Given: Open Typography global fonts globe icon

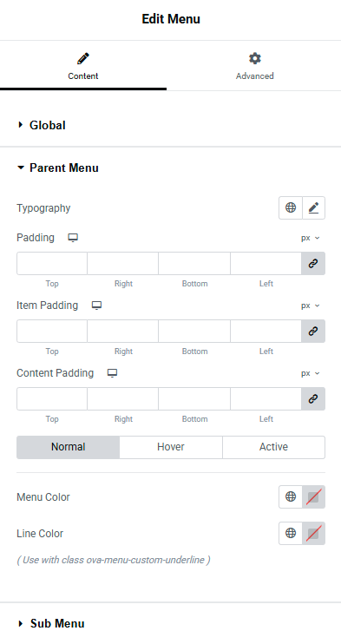Looking at the screenshot, I should click(x=291, y=207).
